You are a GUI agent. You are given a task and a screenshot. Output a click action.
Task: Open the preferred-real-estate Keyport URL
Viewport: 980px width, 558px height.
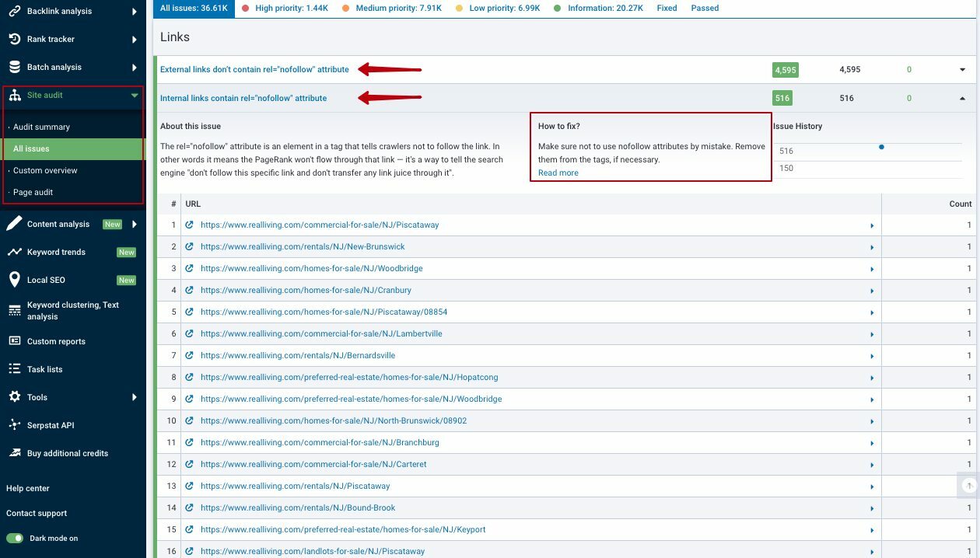coord(343,529)
